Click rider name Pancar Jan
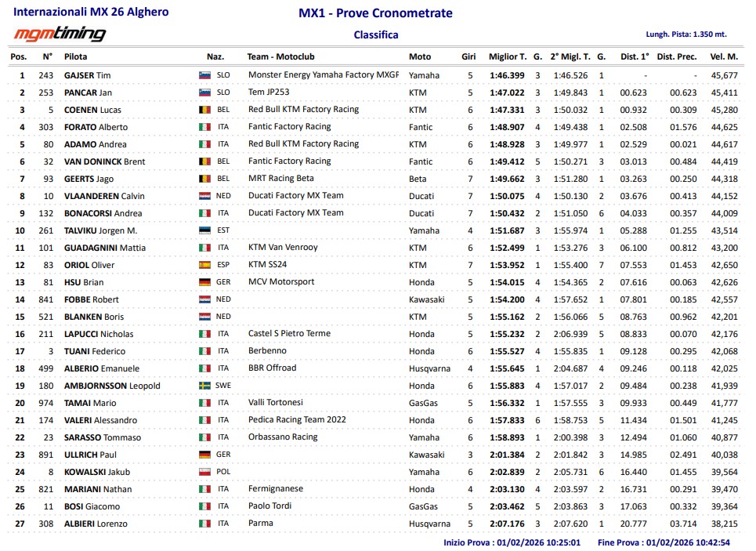 coord(88,92)
